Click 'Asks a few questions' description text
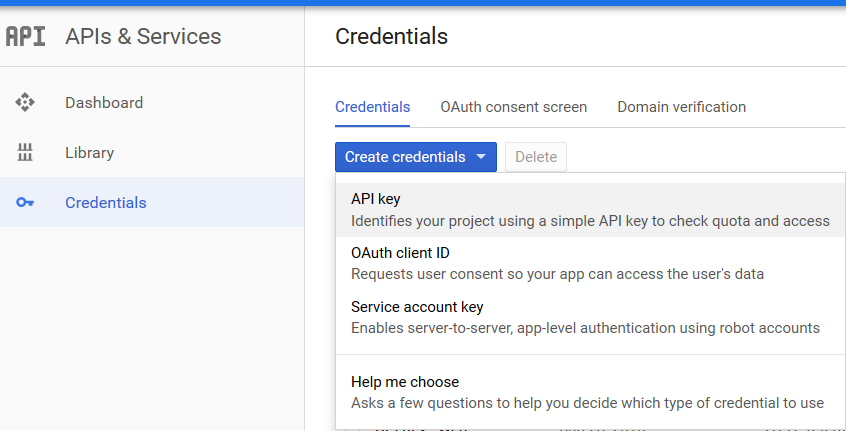 coord(588,403)
